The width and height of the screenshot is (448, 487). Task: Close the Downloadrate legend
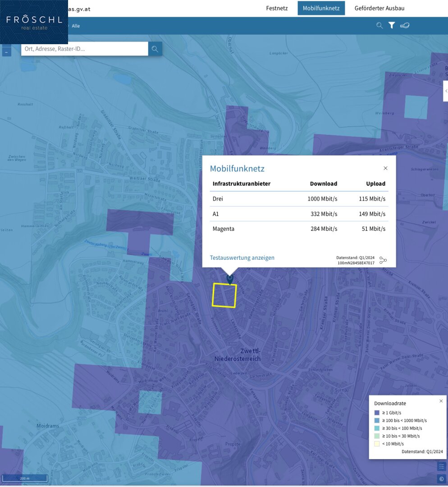[x=441, y=401]
